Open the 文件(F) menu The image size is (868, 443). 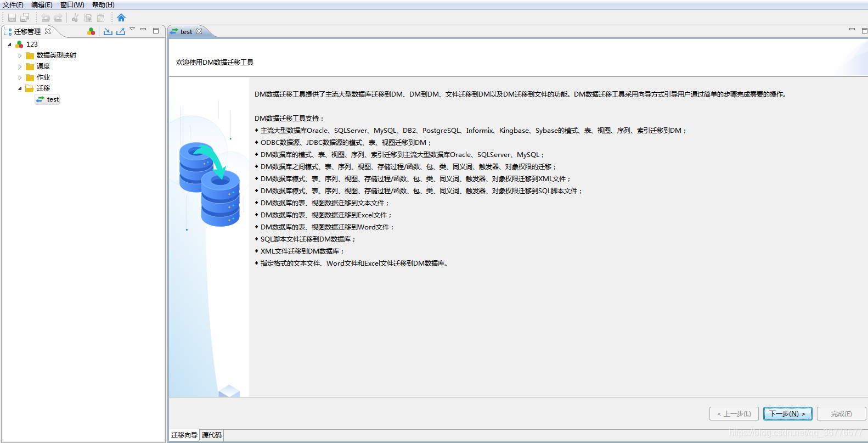pos(13,5)
